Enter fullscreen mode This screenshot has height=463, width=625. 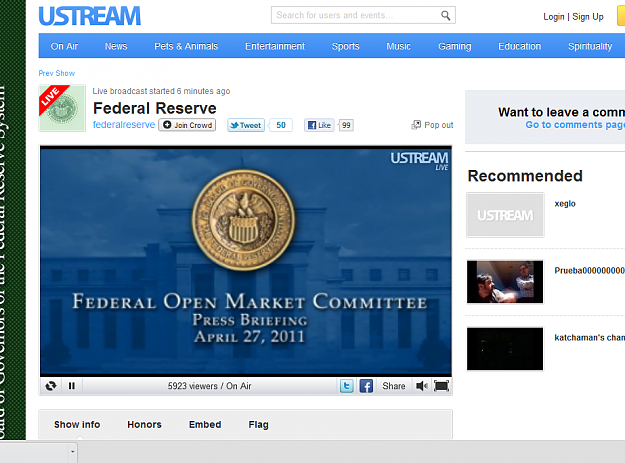[441, 386]
